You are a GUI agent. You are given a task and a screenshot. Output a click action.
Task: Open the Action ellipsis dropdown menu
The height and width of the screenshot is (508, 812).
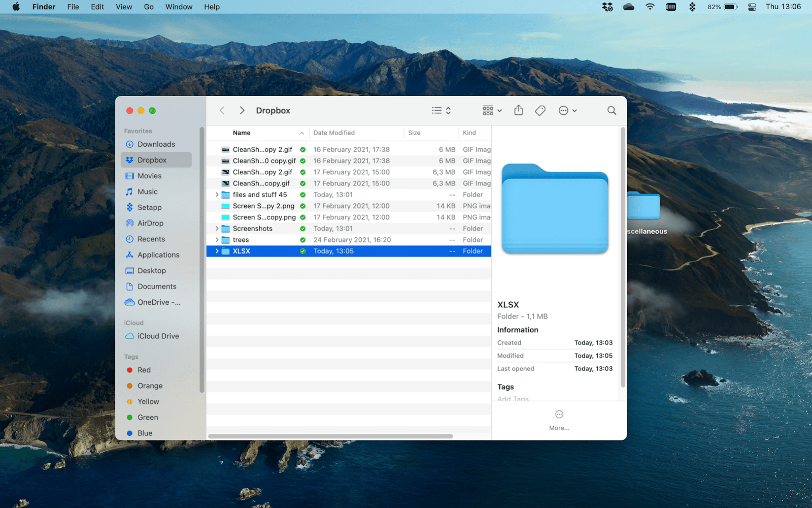(567, 110)
